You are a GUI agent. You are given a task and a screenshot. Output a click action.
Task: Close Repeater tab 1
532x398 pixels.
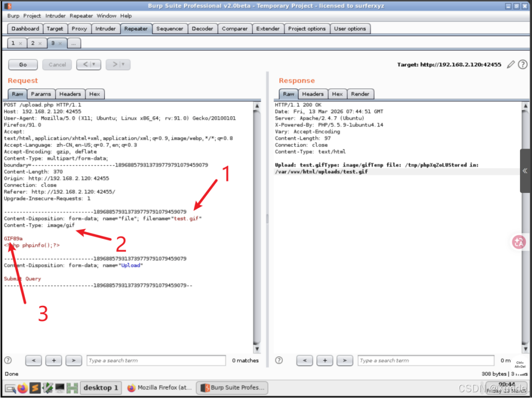tap(20, 43)
